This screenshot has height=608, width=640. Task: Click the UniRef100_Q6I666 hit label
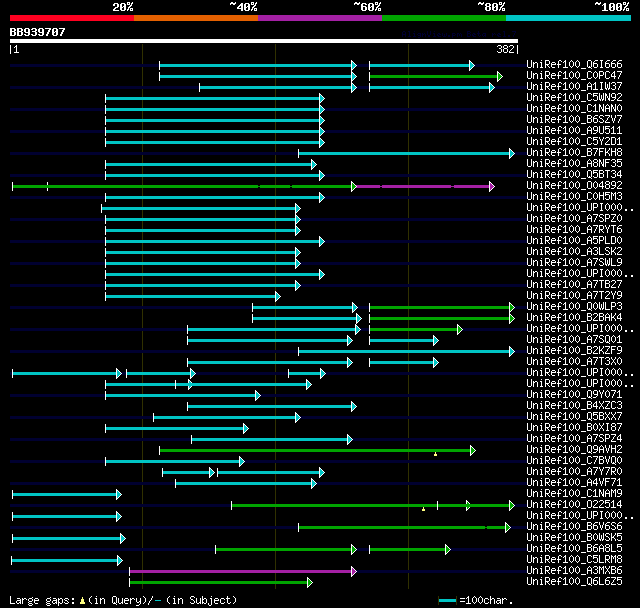click(x=574, y=64)
